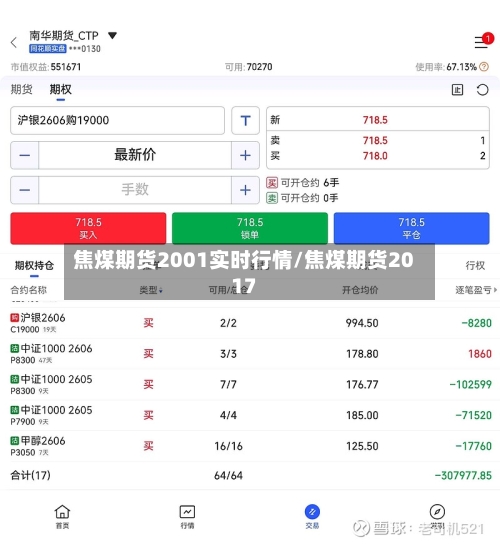The image size is (500, 544).
Task: Select the 中证1000 2606 P8300 position
Action: (x=250, y=354)
